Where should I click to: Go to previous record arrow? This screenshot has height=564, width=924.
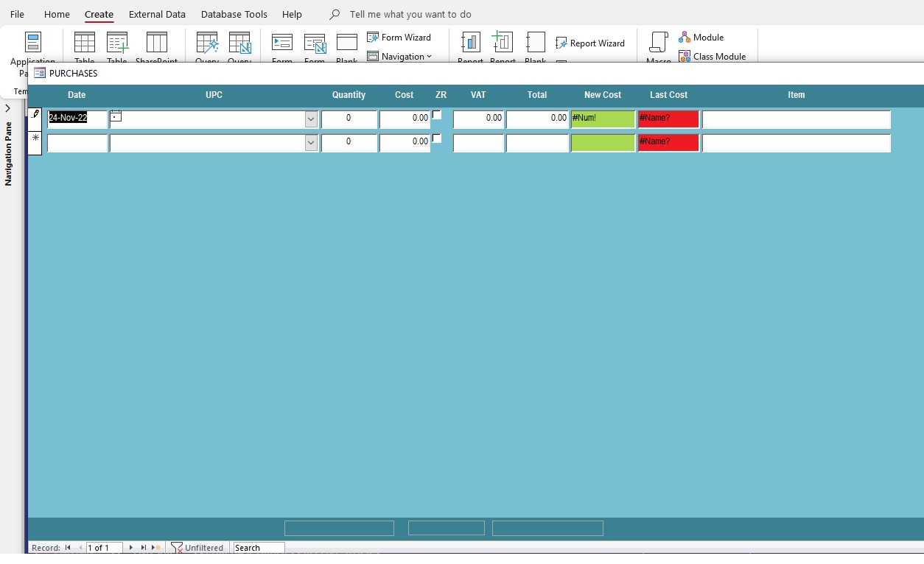[x=80, y=548]
